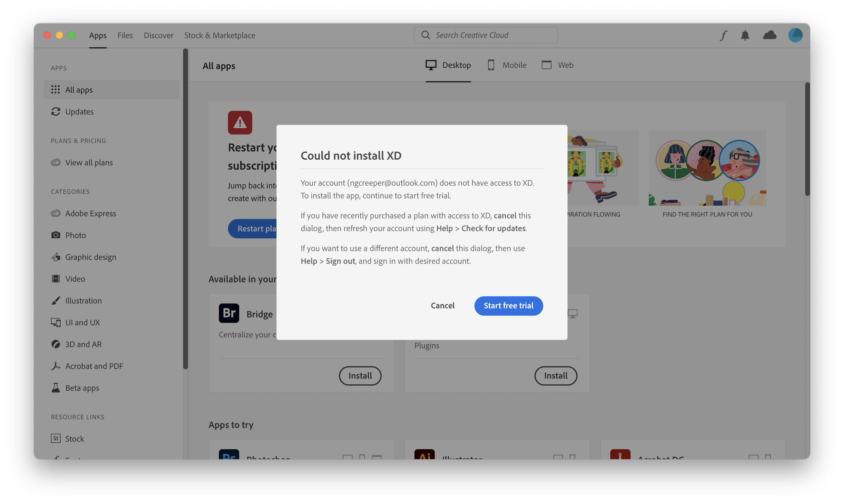Viewport: 844px width, 504px height.
Task: Click the user profile avatar icon
Action: pyautogui.click(x=795, y=34)
